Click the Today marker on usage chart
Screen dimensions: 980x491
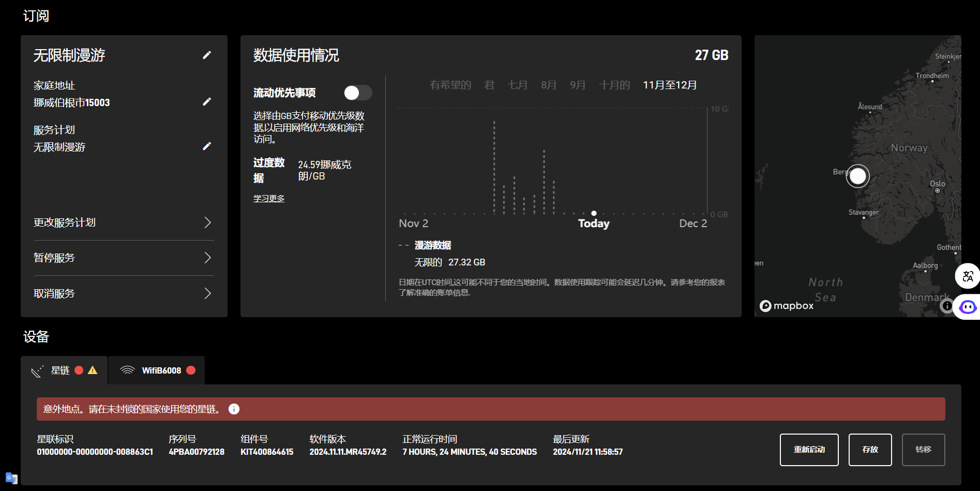[x=594, y=213]
